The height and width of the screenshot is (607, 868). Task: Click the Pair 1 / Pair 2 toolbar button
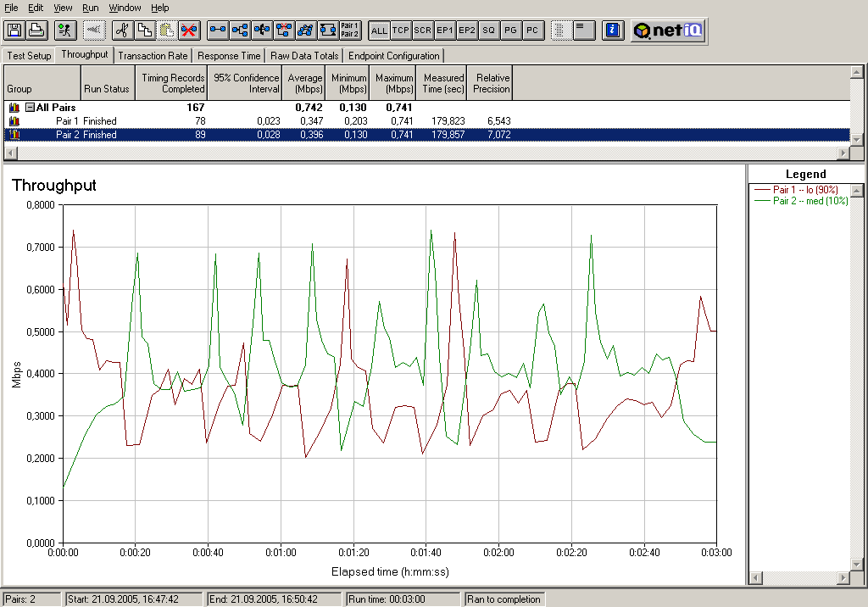point(349,31)
